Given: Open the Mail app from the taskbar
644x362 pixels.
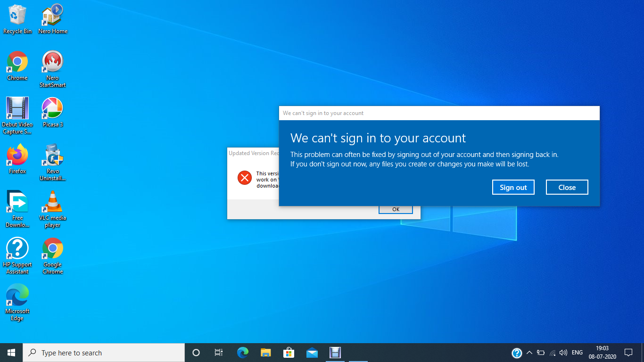Looking at the screenshot, I should coord(312,352).
